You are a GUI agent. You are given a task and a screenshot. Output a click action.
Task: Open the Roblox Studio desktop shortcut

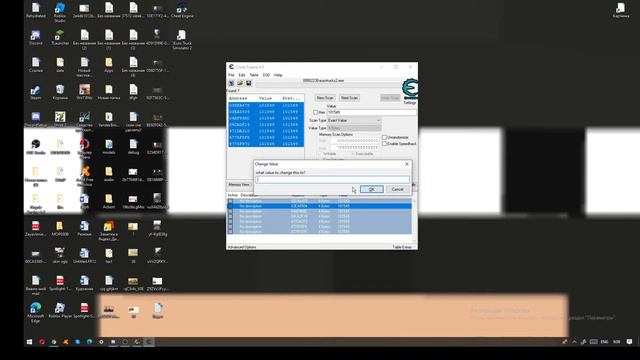(60, 12)
